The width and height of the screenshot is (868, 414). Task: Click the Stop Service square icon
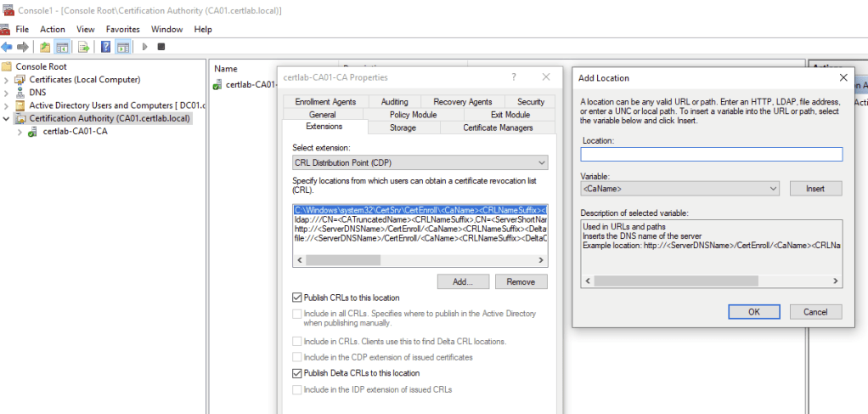pos(161,47)
